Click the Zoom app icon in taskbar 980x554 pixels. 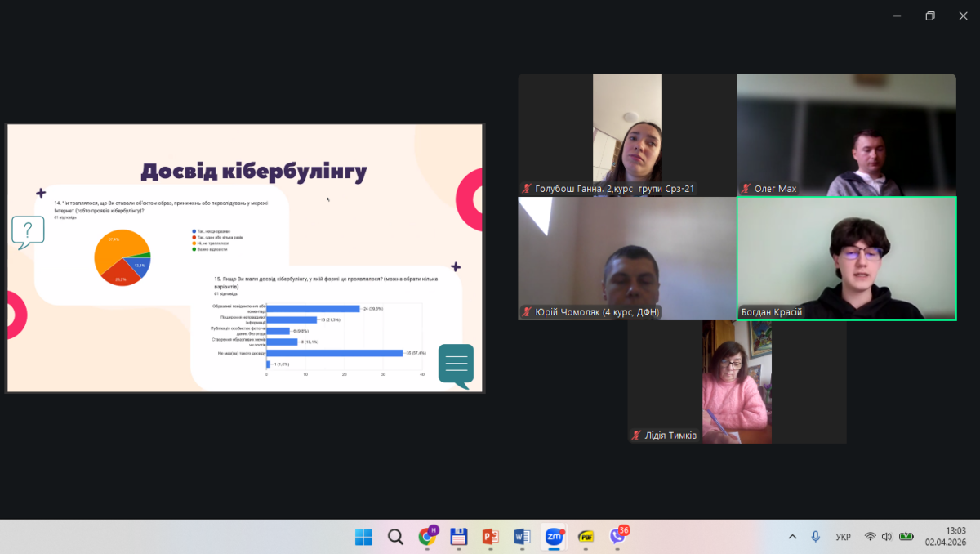tap(555, 537)
